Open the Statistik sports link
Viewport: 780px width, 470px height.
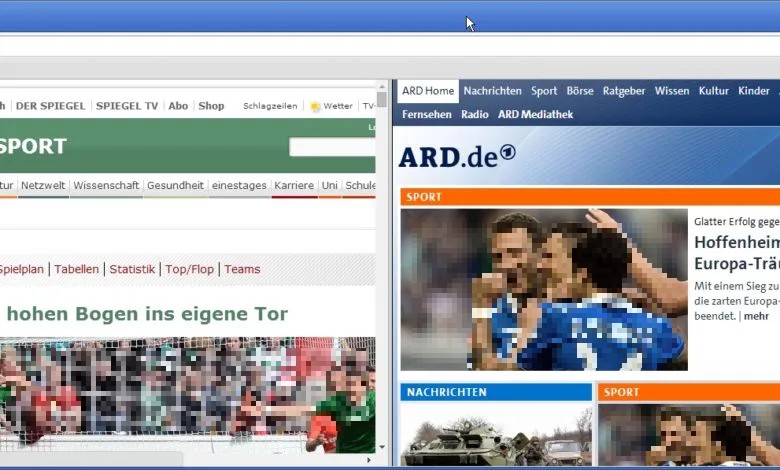(x=132, y=269)
